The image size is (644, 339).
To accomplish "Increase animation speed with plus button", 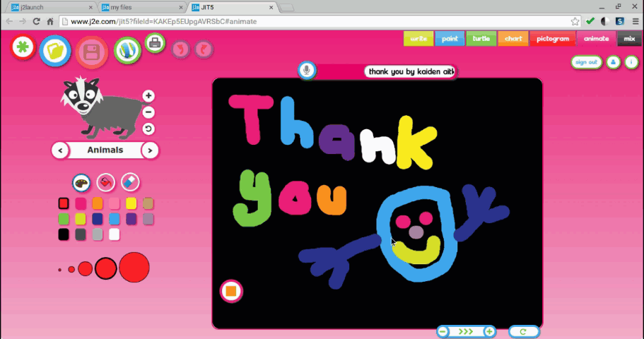I will (x=488, y=331).
